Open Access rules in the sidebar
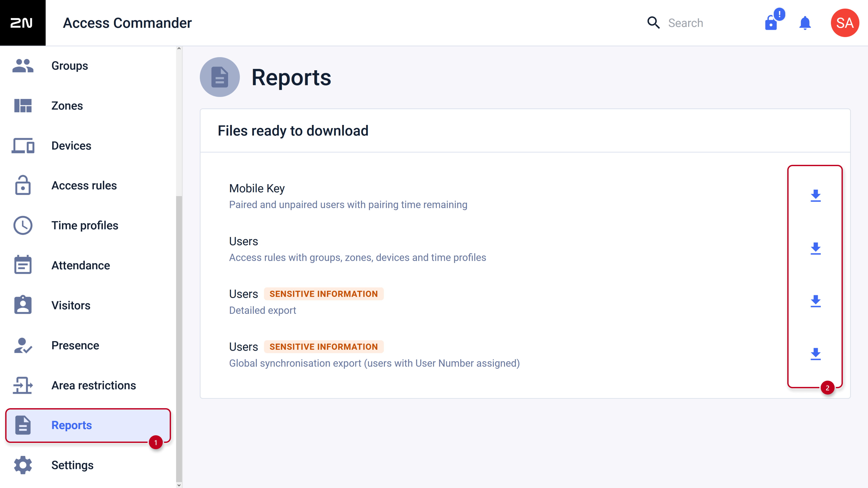868x488 pixels. (x=88, y=186)
